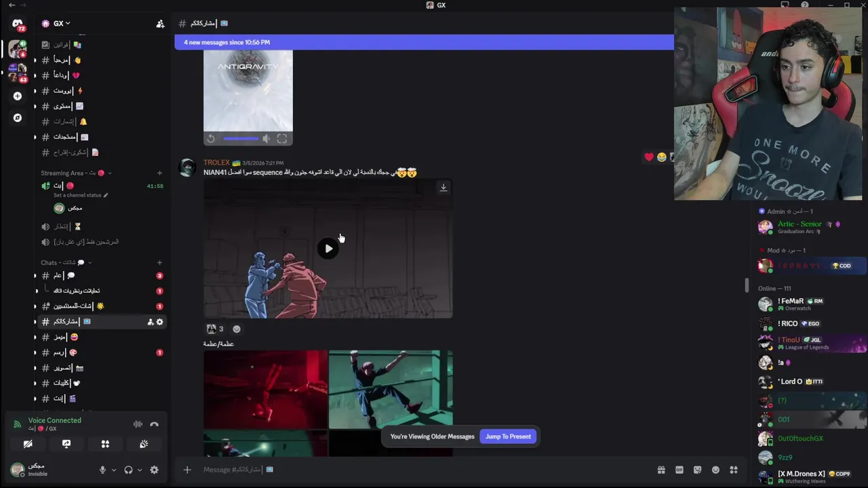Open the emoji picker in message bar
Image resolution: width=868 pixels, height=488 pixels.
[715, 470]
